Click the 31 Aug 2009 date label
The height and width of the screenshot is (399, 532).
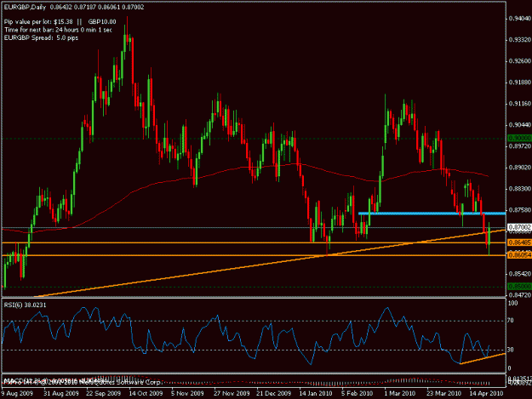coord(61,394)
